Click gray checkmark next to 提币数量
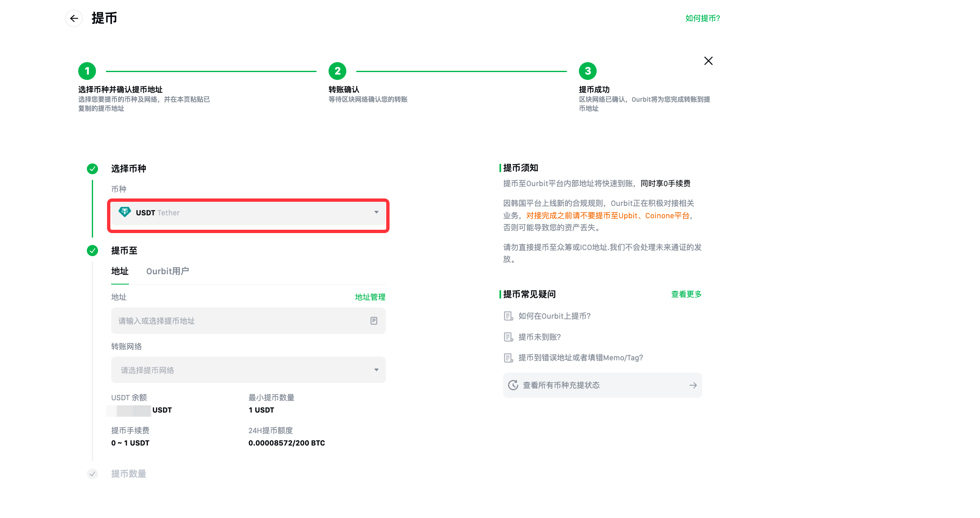Viewport: 980px width, 518px height. [92, 474]
